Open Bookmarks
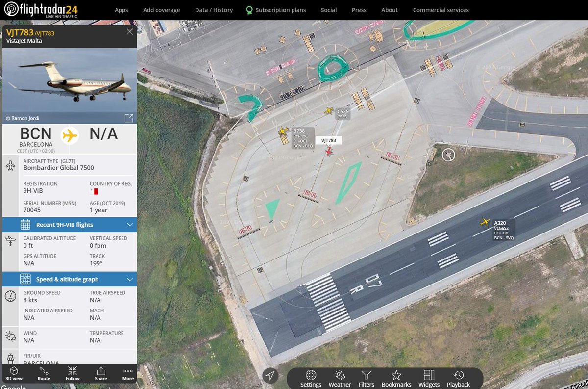This screenshot has height=389, width=588. (396, 379)
